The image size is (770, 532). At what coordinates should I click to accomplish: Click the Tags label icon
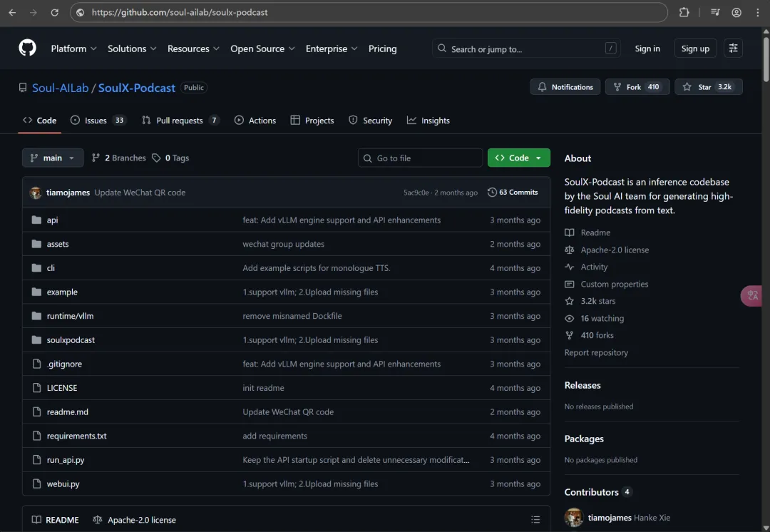click(156, 158)
